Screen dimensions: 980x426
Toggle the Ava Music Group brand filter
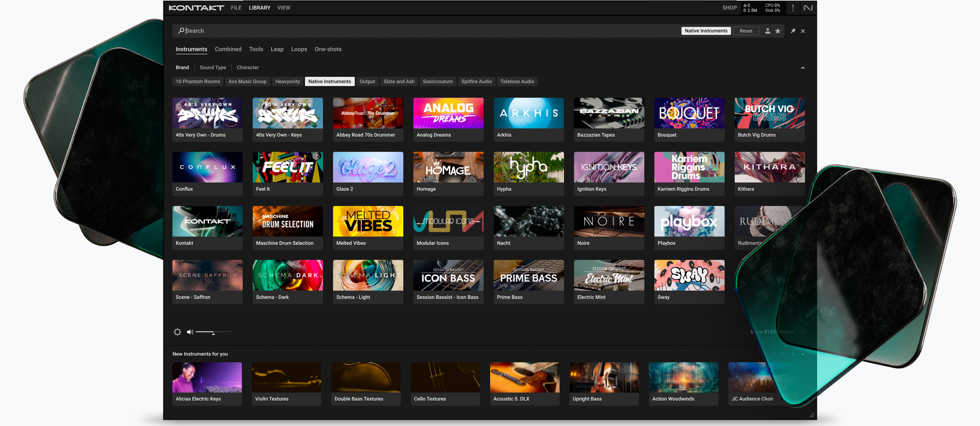tap(247, 81)
